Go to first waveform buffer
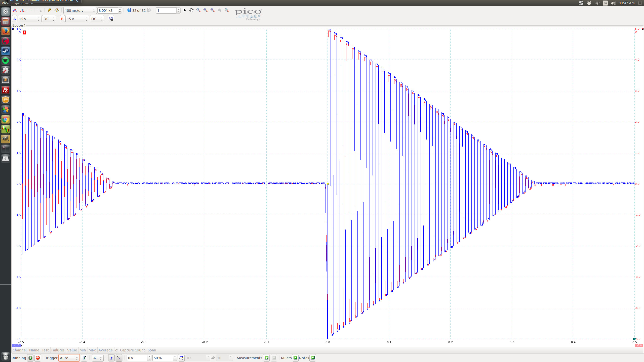This screenshot has height=362, width=644. click(129, 10)
